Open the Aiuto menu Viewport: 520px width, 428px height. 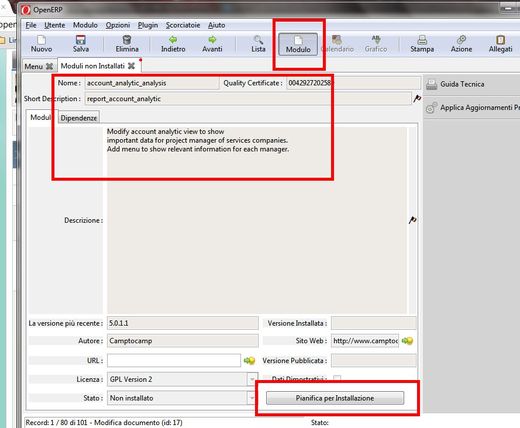[x=217, y=25]
